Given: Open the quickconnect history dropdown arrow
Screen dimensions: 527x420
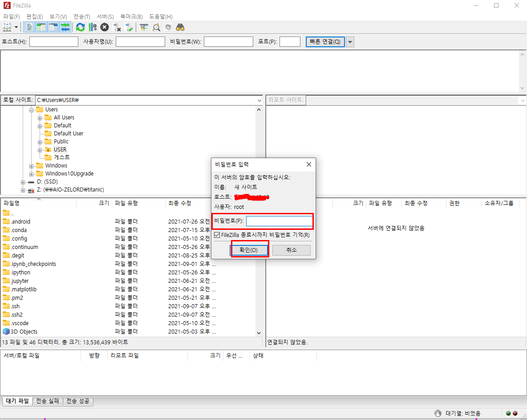Looking at the screenshot, I should coord(350,42).
